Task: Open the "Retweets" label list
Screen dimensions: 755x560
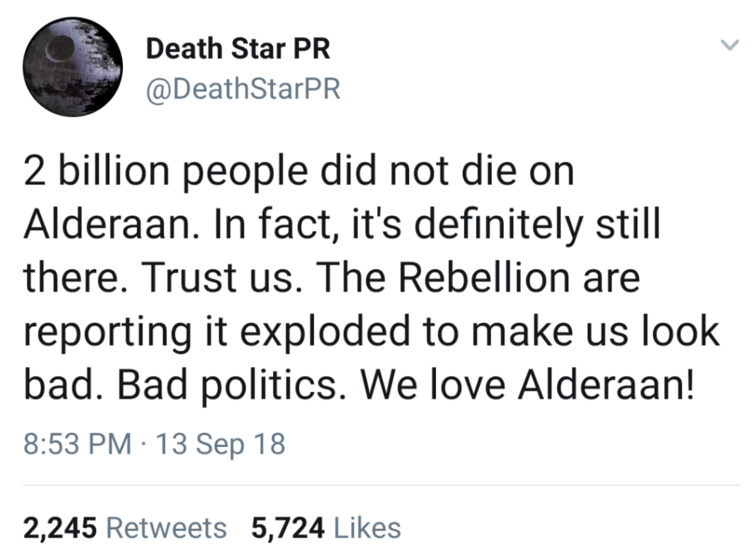Action: [166, 528]
